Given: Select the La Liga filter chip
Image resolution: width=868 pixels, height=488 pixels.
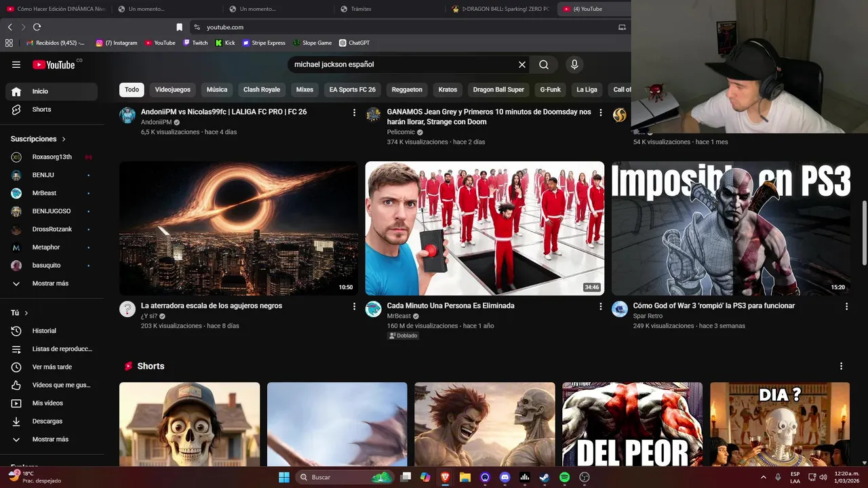Looking at the screenshot, I should click(x=587, y=89).
